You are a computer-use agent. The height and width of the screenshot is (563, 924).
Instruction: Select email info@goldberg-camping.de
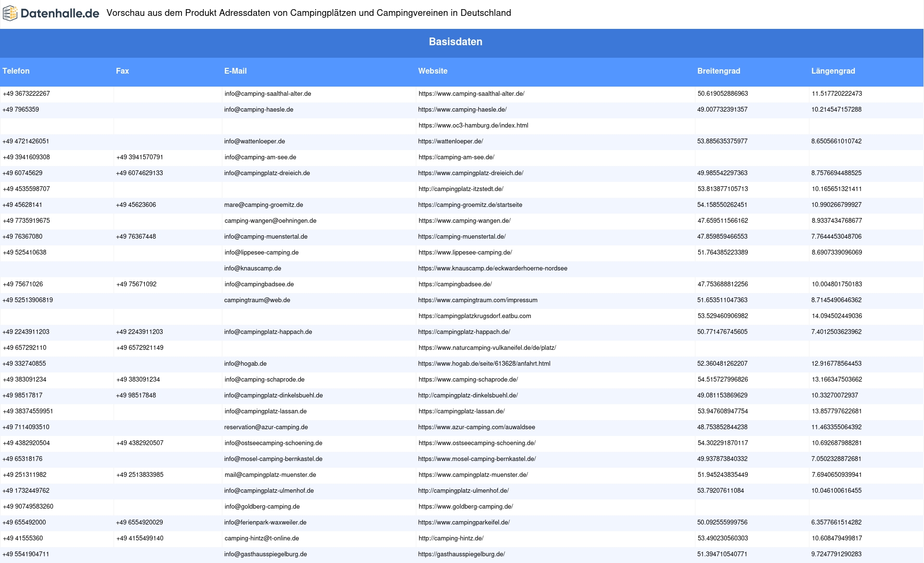pyautogui.click(x=262, y=507)
